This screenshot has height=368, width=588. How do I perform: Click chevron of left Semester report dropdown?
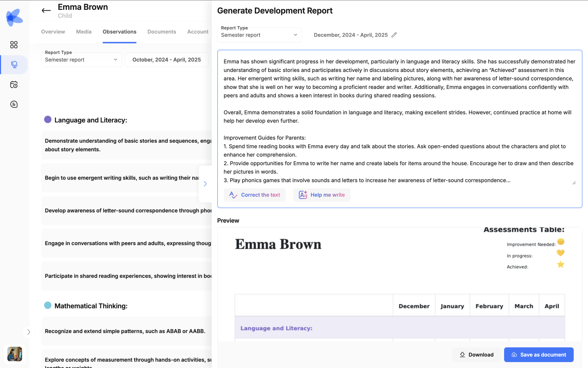pos(115,60)
